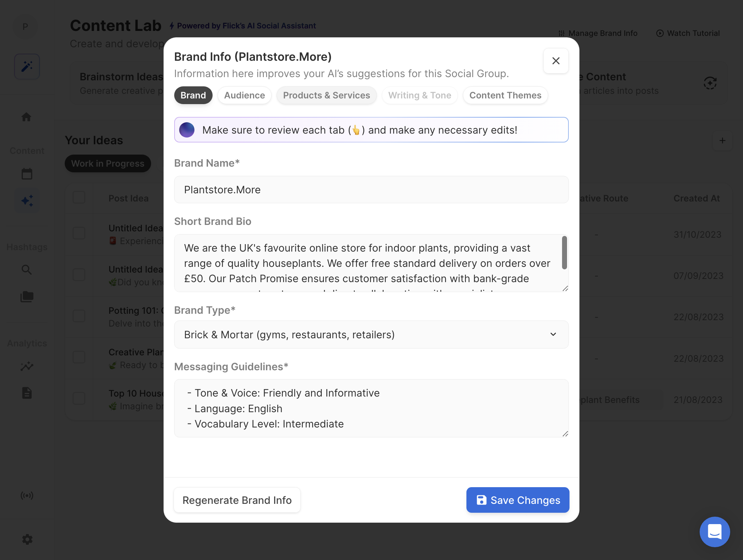Open the analytics trend chart icon
Image resolution: width=743 pixels, height=560 pixels.
[27, 366]
